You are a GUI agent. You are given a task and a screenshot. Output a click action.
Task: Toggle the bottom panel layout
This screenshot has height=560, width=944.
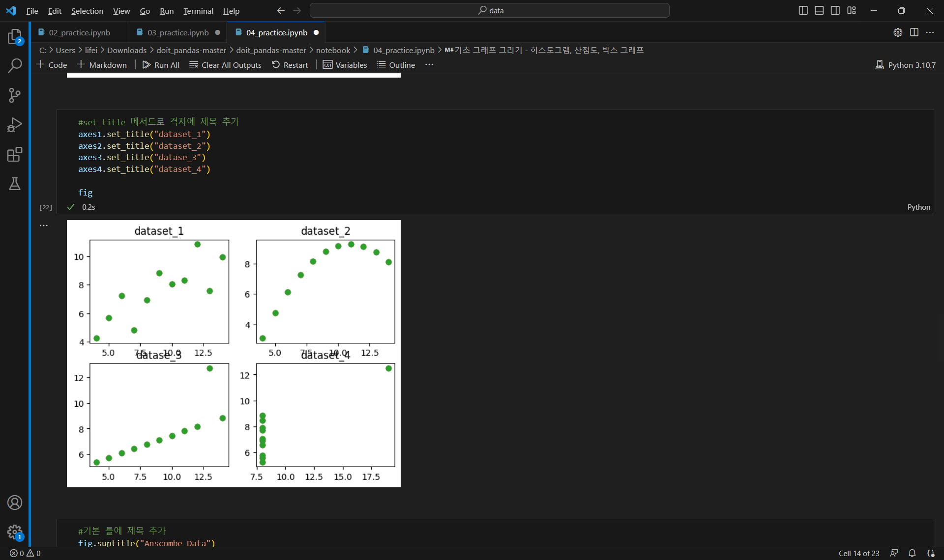(819, 10)
